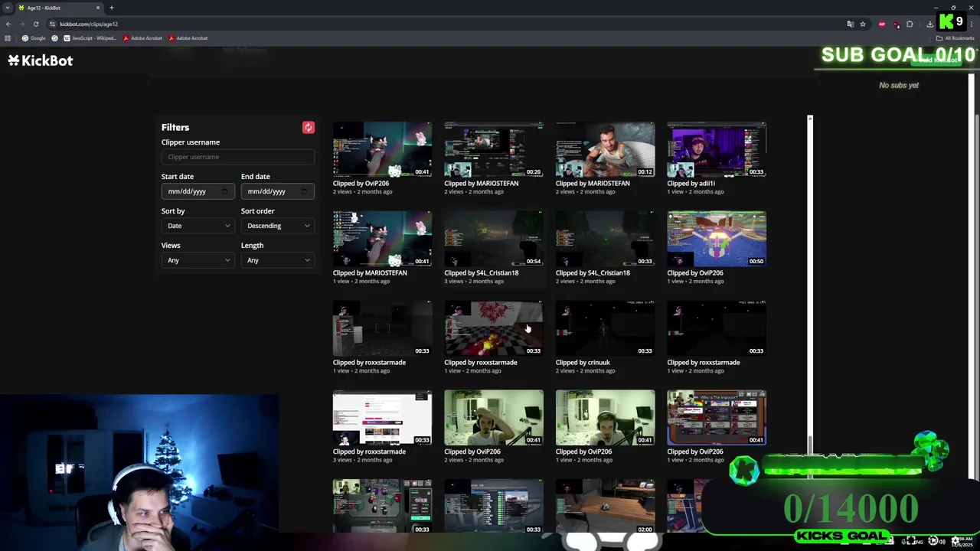Open OviP206 clip lasting 00:50
This screenshot has height=551, width=980.
pos(717,239)
